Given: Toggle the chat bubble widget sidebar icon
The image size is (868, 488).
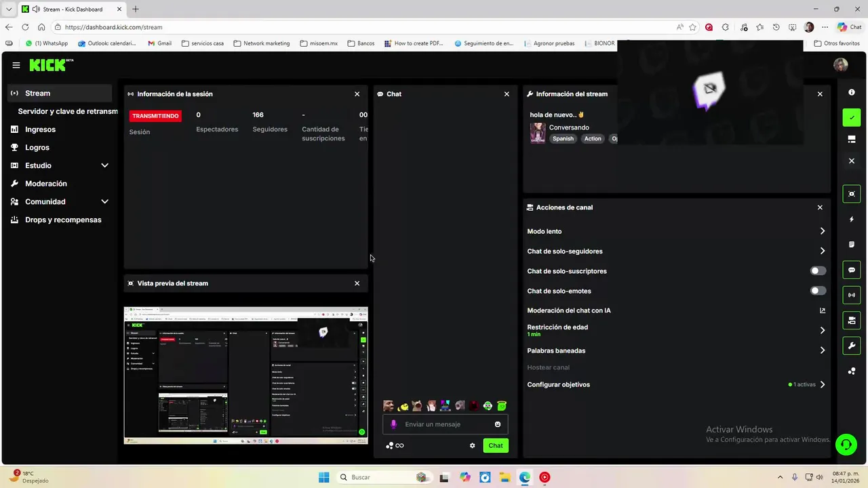Looking at the screenshot, I should (x=852, y=270).
